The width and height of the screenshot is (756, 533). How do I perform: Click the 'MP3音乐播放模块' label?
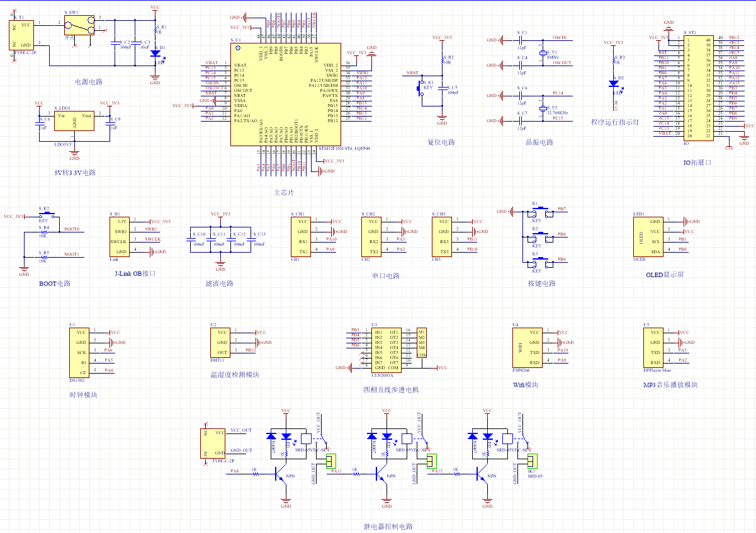click(670, 385)
